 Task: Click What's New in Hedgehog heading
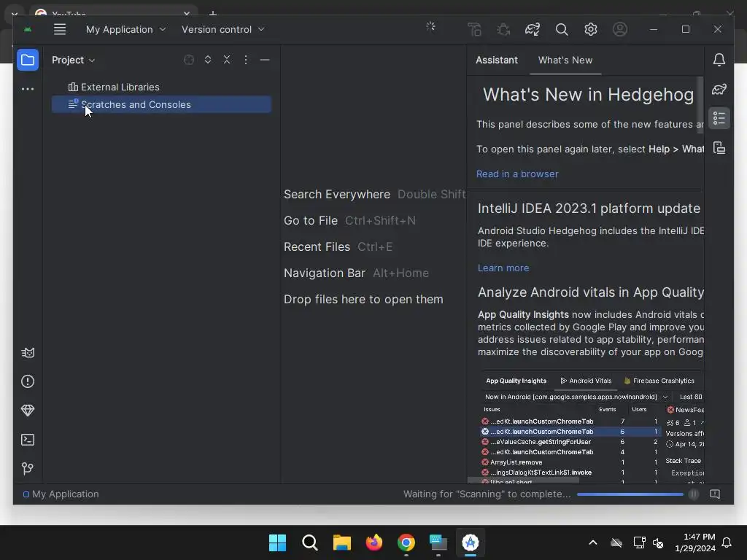point(589,94)
